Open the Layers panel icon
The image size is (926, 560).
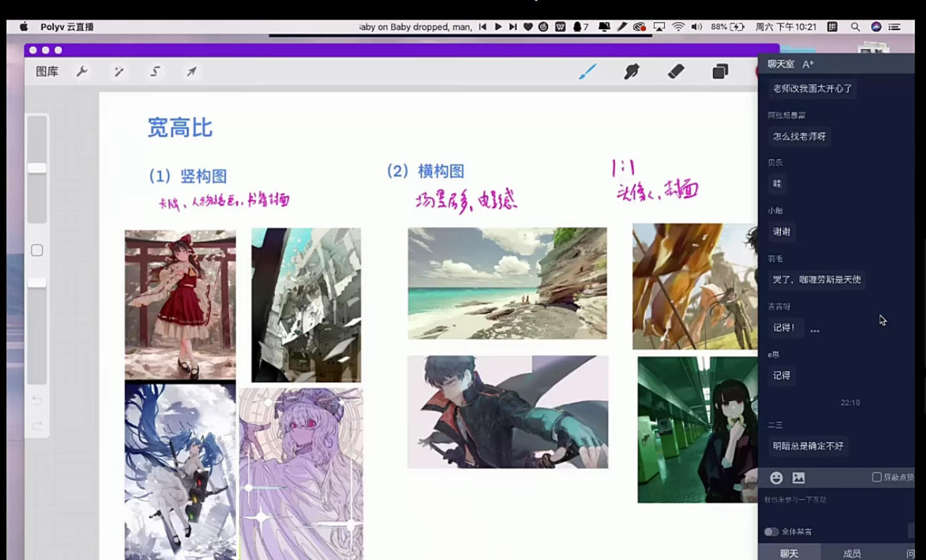click(x=720, y=71)
